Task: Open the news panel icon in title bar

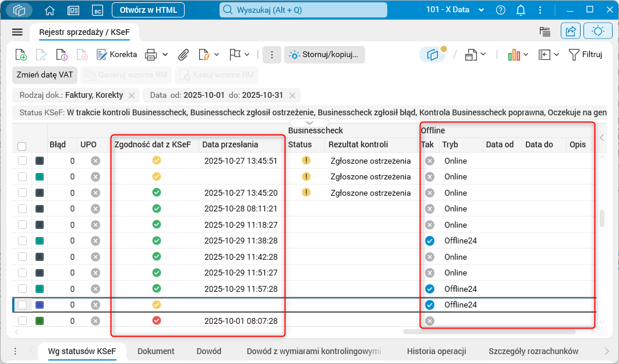Action: [x=73, y=10]
